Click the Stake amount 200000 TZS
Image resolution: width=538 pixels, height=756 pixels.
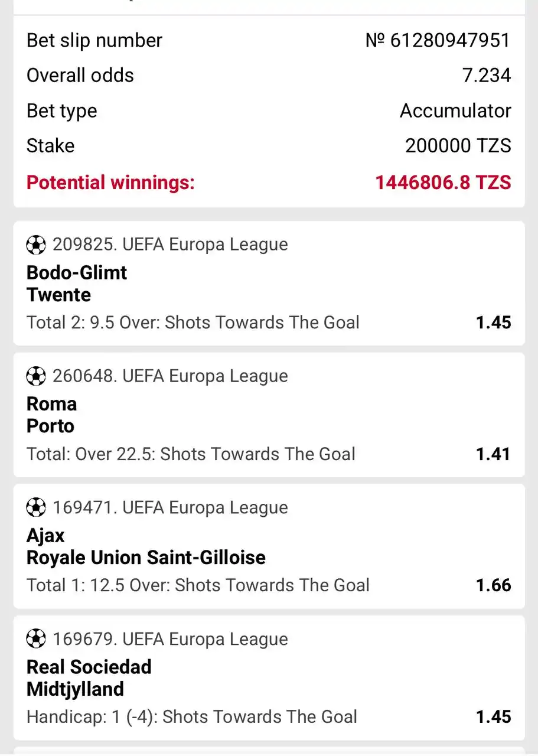[x=458, y=146]
